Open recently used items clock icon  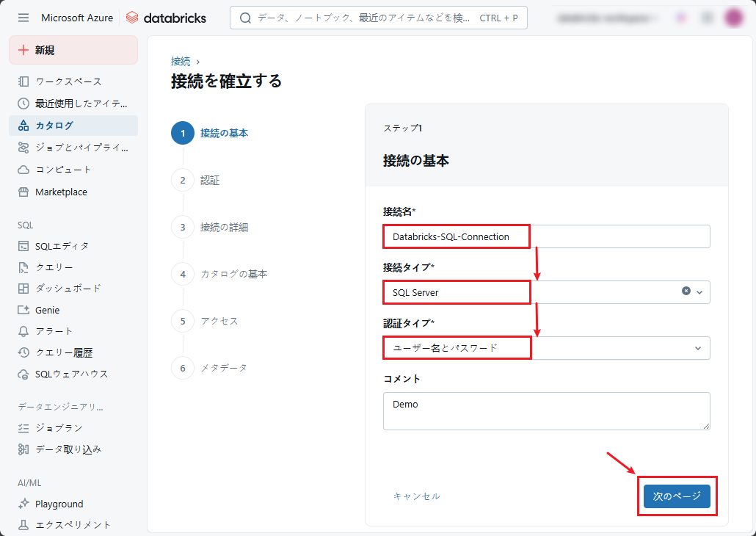click(x=23, y=104)
